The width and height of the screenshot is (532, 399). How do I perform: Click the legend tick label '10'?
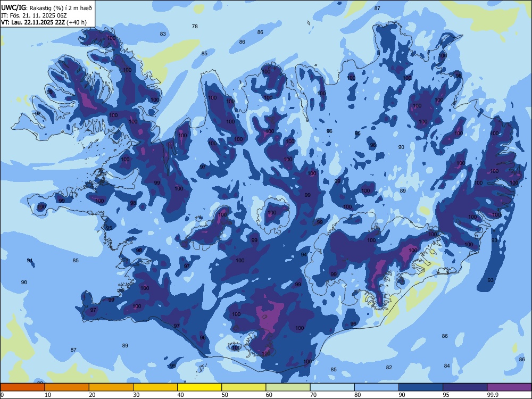[48, 395]
